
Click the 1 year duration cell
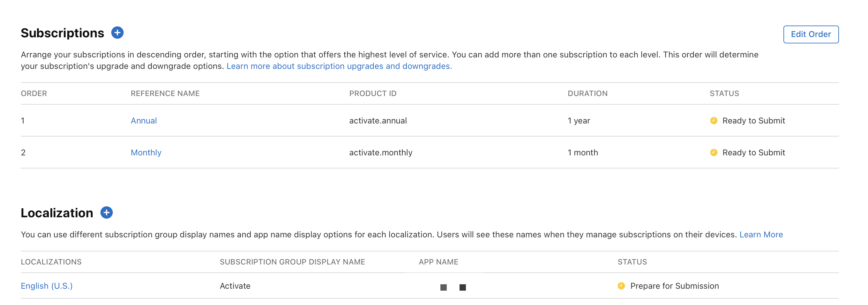(579, 121)
